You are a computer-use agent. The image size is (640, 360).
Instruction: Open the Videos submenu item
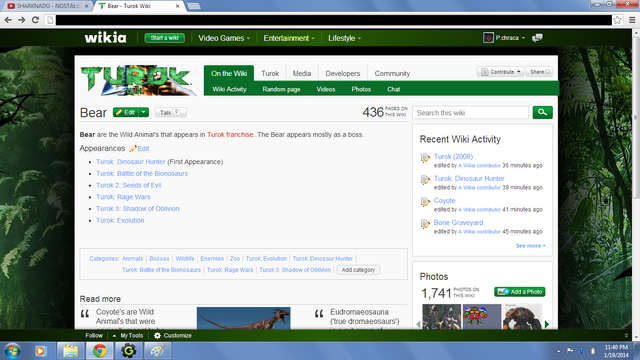(326, 89)
